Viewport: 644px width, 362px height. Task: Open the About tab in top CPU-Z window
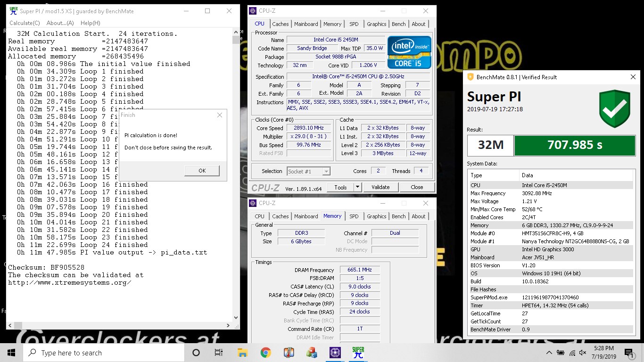419,24
